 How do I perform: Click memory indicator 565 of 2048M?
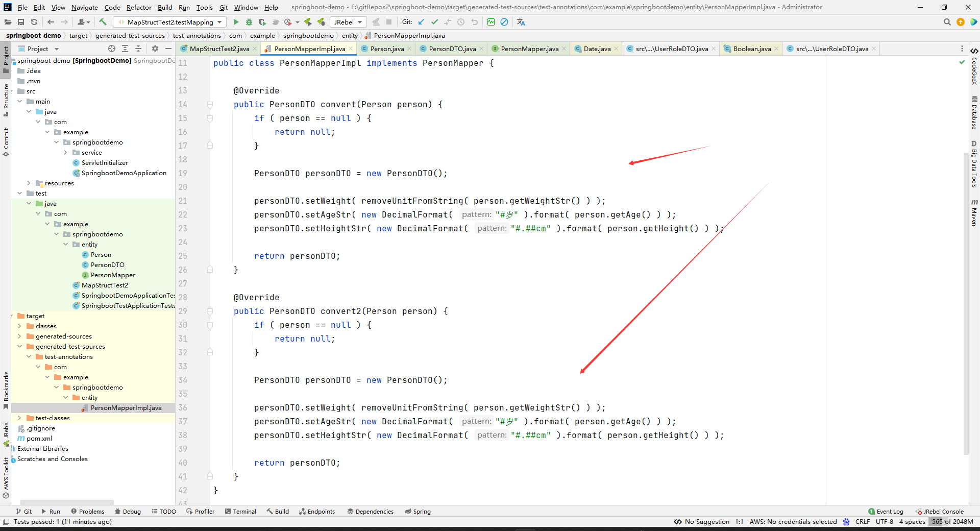pos(952,522)
